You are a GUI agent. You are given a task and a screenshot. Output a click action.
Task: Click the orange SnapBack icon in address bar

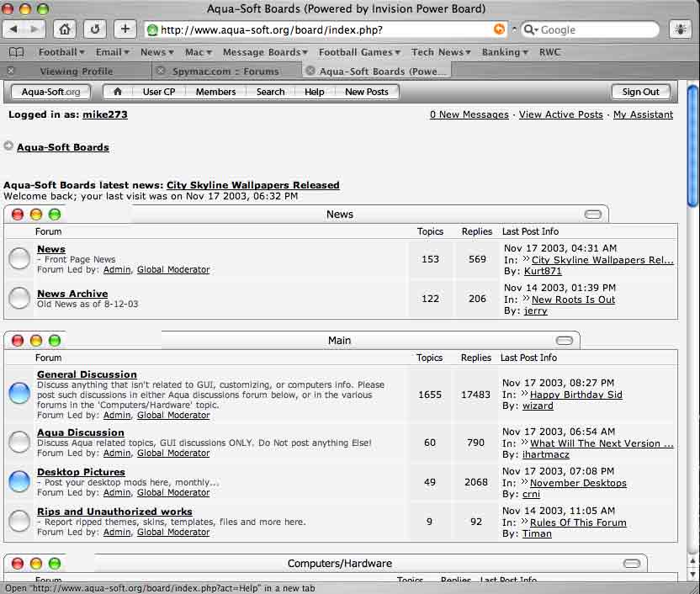pyautogui.click(x=499, y=29)
